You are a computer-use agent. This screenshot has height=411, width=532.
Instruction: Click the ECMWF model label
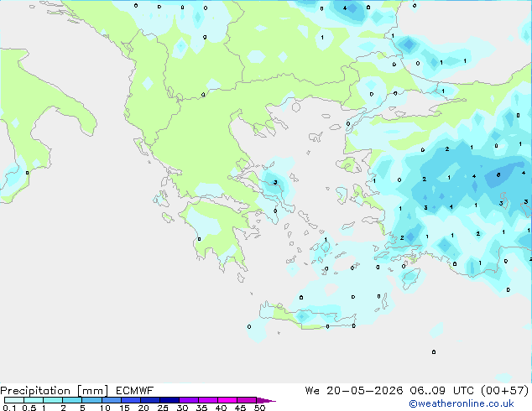tap(135, 391)
